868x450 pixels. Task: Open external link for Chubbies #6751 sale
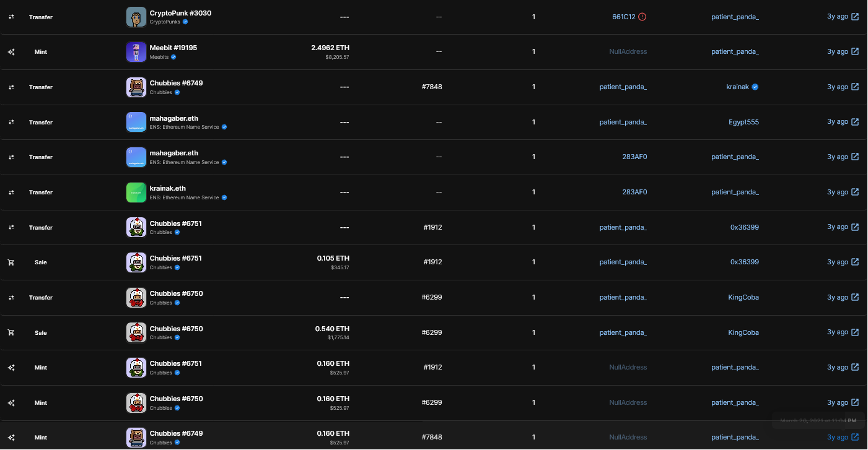855,262
